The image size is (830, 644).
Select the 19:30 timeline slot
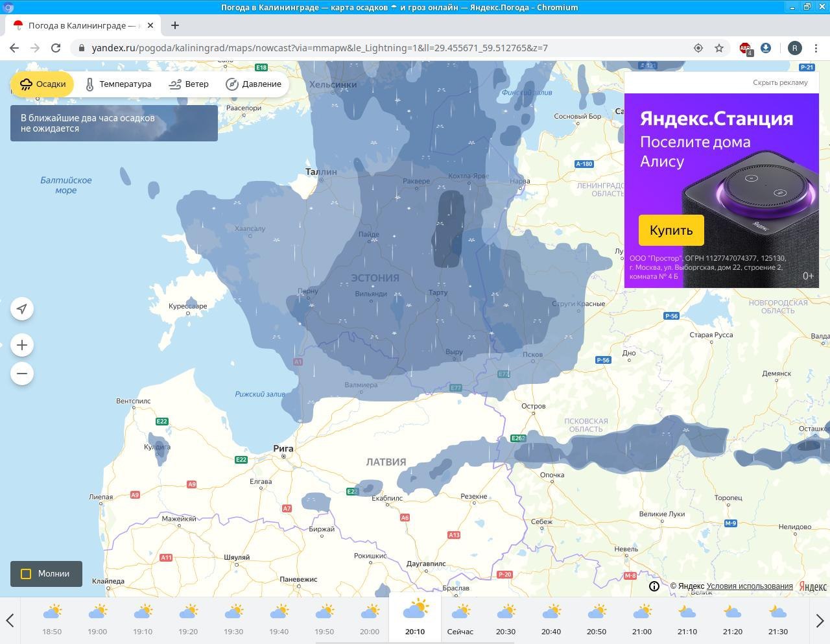point(233,621)
